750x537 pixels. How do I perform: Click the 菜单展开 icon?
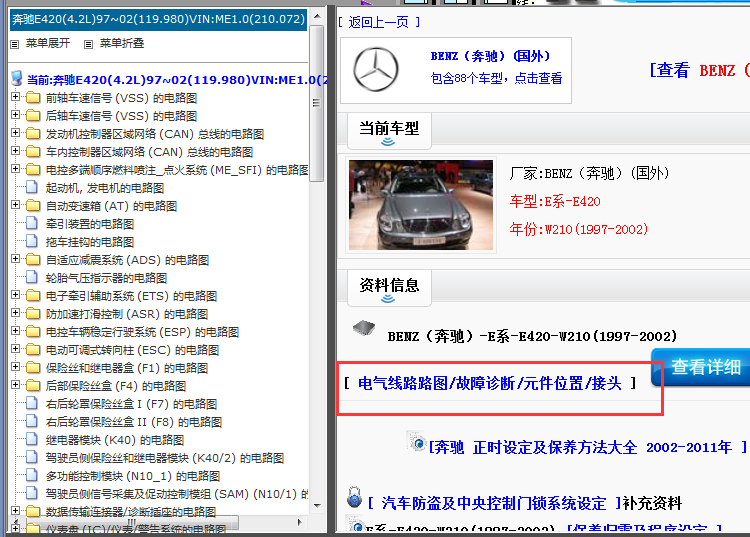point(15,44)
